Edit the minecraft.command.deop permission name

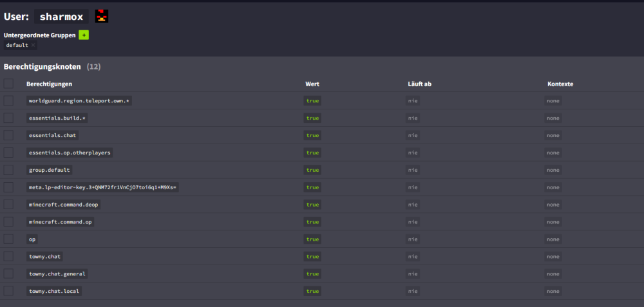[x=63, y=205]
